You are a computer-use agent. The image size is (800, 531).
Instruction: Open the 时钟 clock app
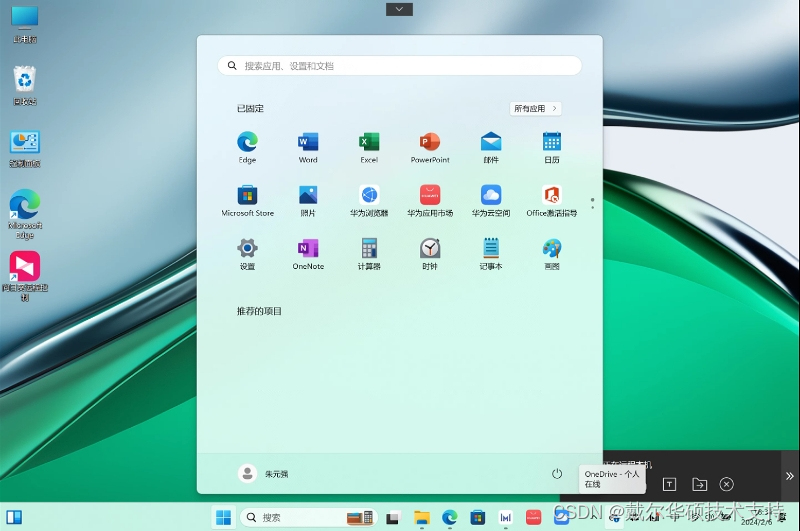pos(430,254)
